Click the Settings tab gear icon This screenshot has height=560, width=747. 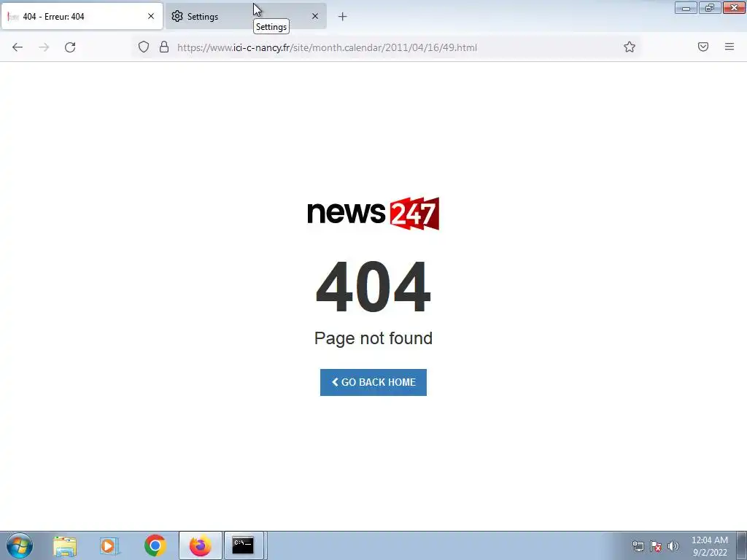tap(177, 16)
